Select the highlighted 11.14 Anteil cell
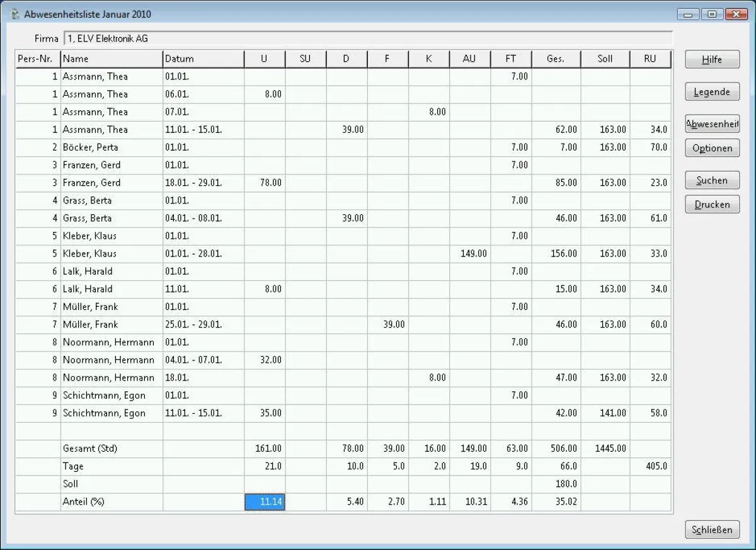The width and height of the screenshot is (756, 550). coord(265,502)
